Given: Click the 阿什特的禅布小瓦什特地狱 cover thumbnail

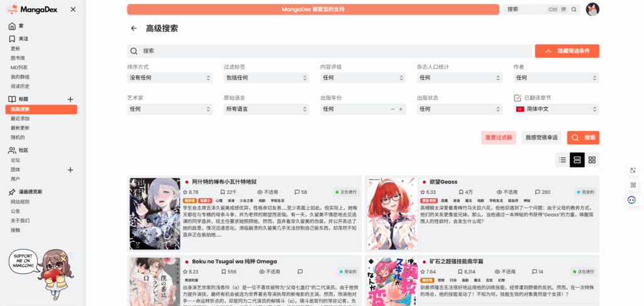Looking at the screenshot, I should coord(155,214).
